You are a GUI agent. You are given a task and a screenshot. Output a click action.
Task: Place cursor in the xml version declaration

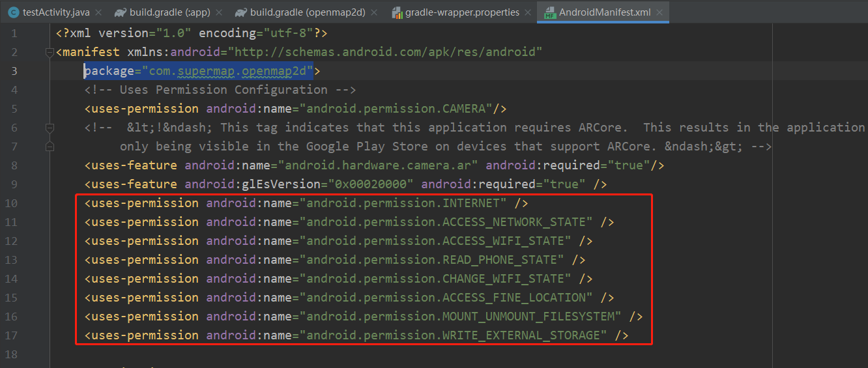pyautogui.click(x=192, y=33)
